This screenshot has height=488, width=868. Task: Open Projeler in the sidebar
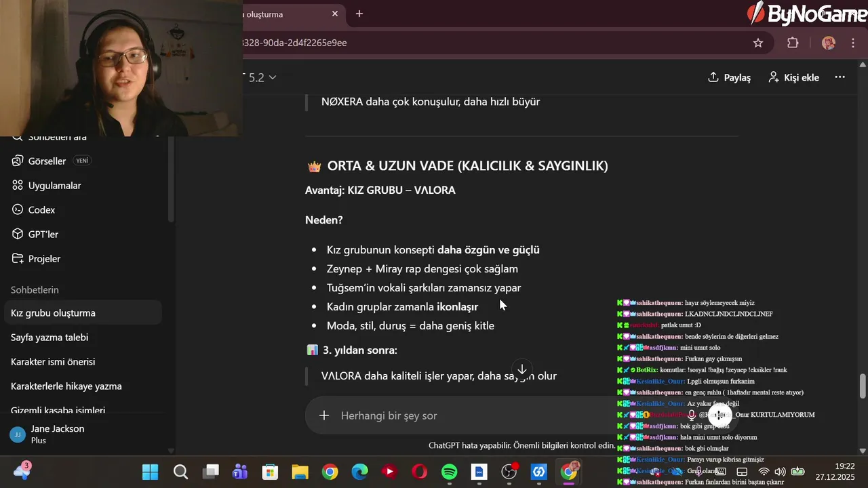(85, 258)
